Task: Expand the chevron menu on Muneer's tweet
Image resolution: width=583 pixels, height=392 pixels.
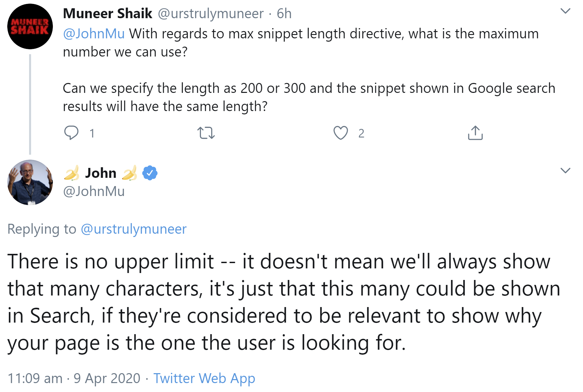Action: pyautogui.click(x=565, y=11)
